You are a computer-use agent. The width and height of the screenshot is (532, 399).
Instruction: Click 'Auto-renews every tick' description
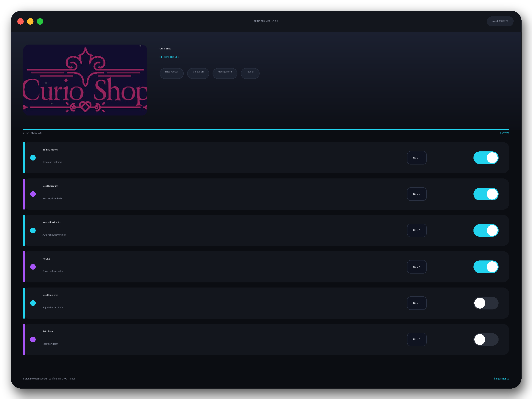[x=54, y=235]
